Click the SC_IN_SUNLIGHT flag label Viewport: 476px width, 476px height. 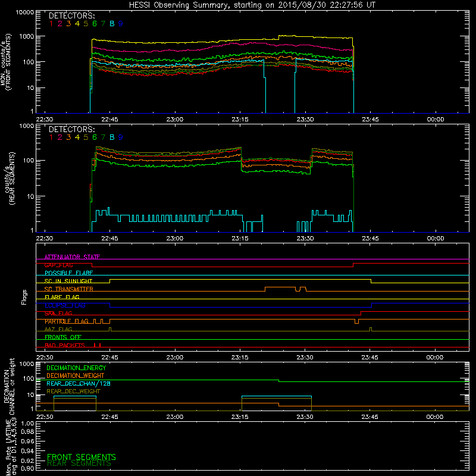(x=68, y=281)
